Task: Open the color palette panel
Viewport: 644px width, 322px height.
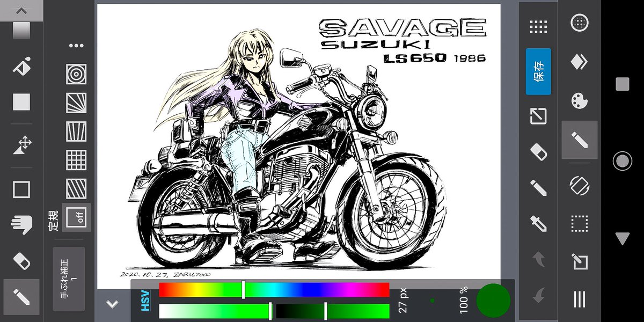Action: [580, 101]
